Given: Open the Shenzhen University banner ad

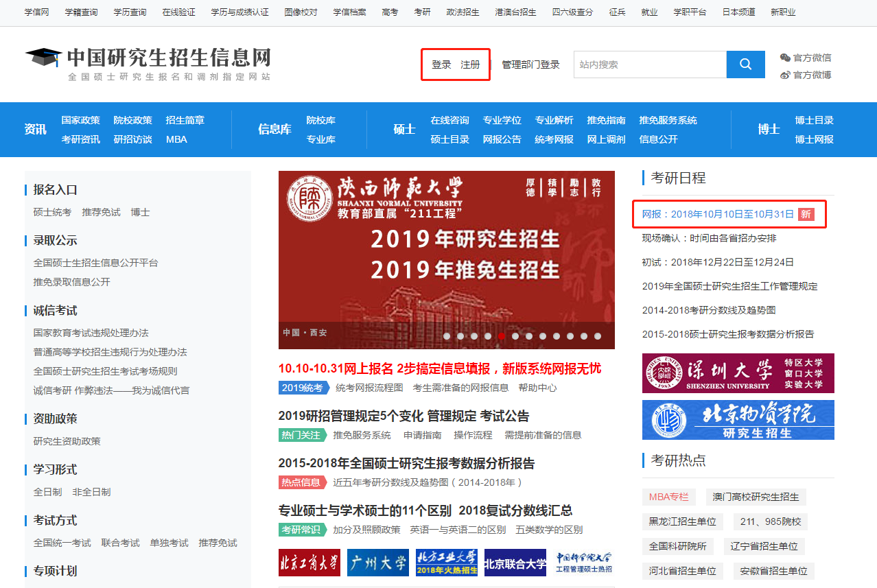Looking at the screenshot, I should (738, 373).
